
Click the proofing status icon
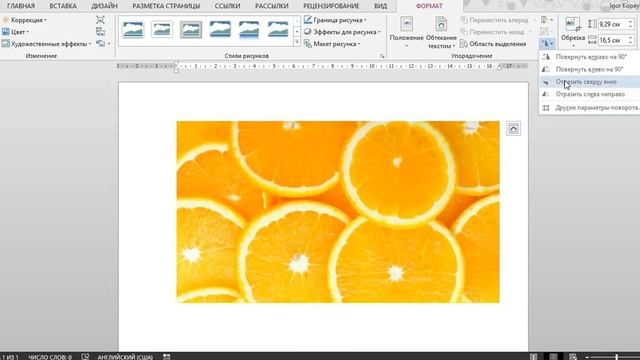click(x=85, y=357)
